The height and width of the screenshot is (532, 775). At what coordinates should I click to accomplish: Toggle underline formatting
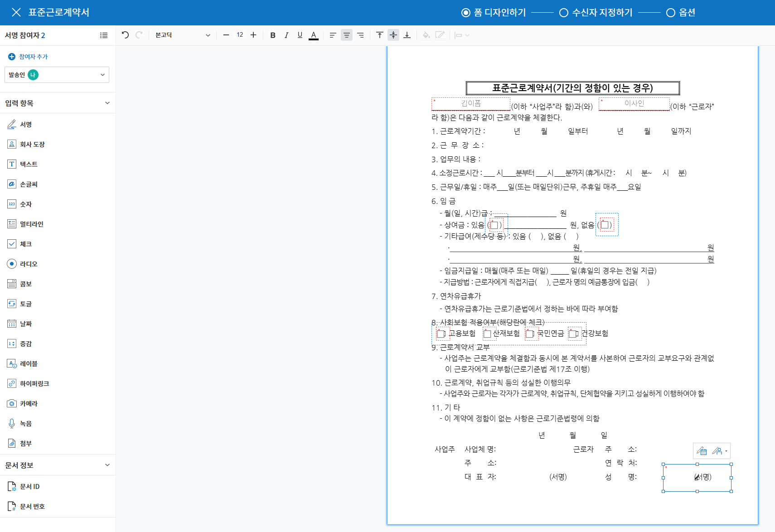(300, 35)
